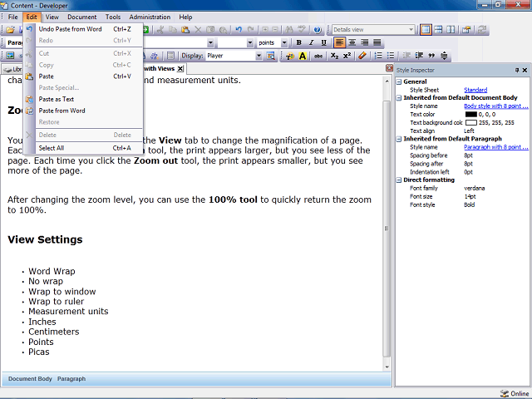The image size is (532, 399).
Task: Apply Bold formatting
Action: point(298,42)
